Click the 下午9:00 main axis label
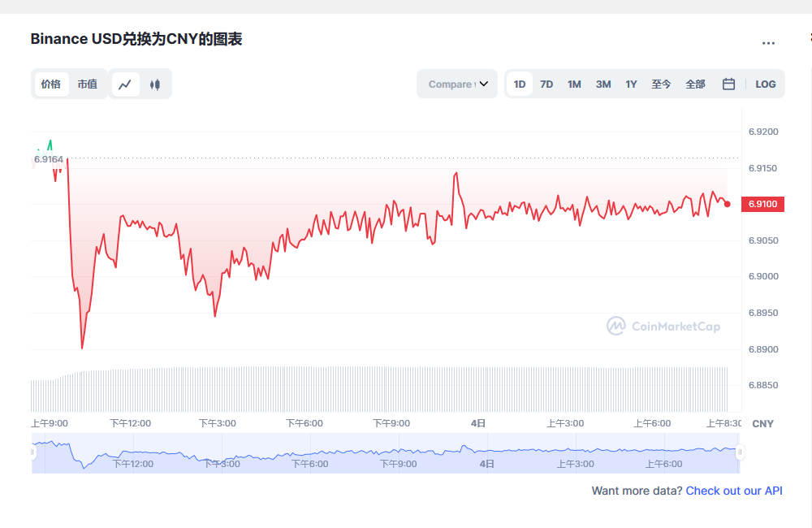This screenshot has height=528, width=812. coord(391,423)
